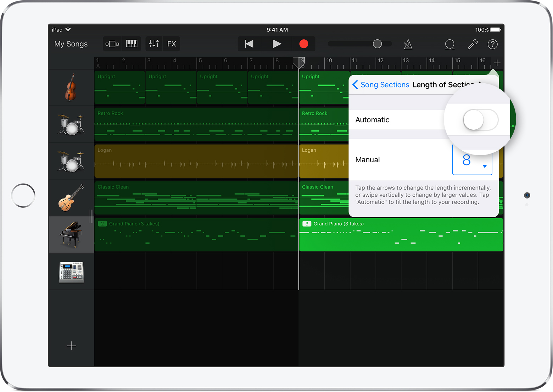Go back to Song Sections
Viewport: 553px width, 392px height.
[x=381, y=85]
